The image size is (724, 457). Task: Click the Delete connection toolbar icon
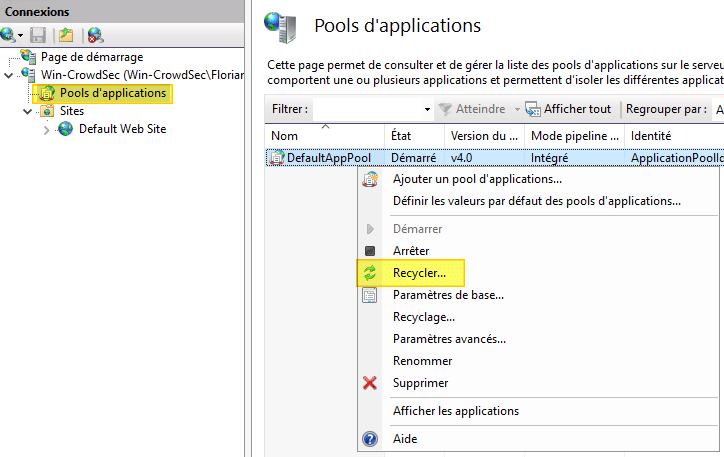95,35
